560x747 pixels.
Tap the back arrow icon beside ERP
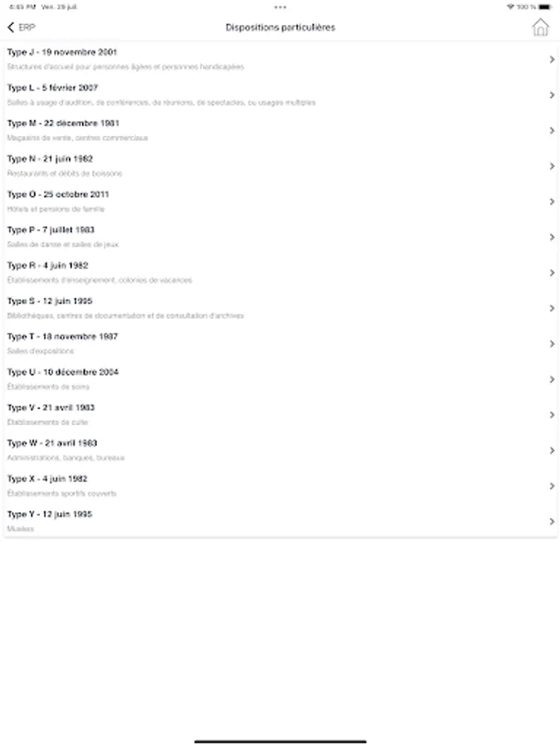pos(11,27)
